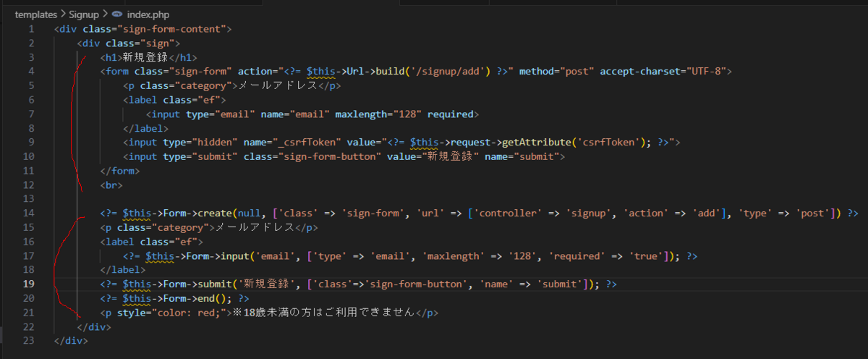Click メールアドレス text on line 5
Image resolution: width=868 pixels, height=359 pixels.
pyautogui.click(x=278, y=86)
